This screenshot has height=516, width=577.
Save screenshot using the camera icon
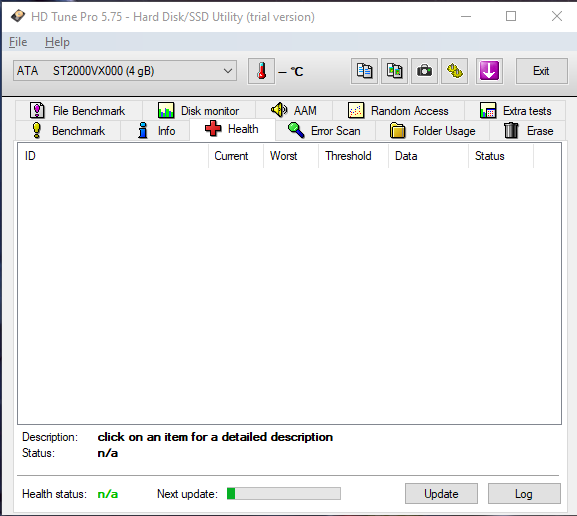click(424, 71)
